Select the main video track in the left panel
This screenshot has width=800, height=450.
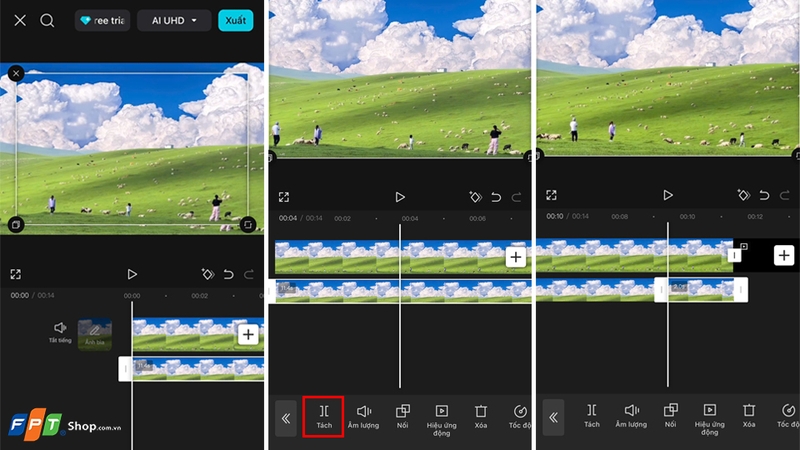coord(198,335)
